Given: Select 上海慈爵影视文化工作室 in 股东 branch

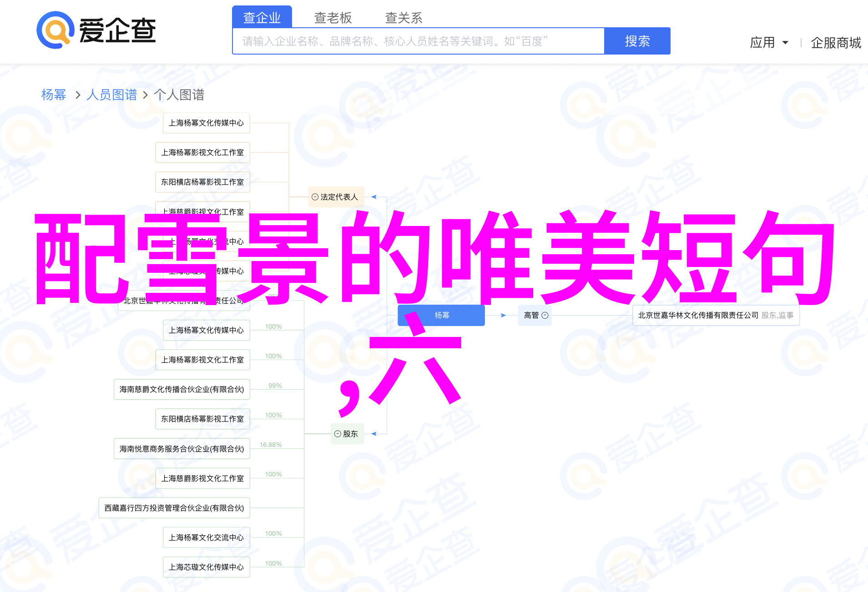Looking at the screenshot, I should [203, 478].
